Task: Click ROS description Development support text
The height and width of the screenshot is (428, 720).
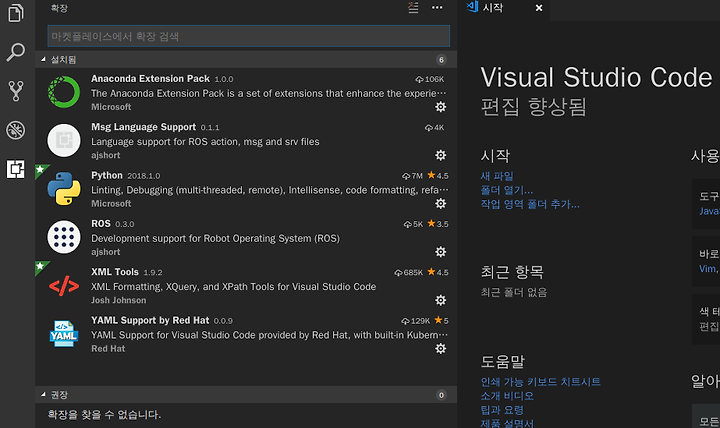Action: tap(215, 238)
